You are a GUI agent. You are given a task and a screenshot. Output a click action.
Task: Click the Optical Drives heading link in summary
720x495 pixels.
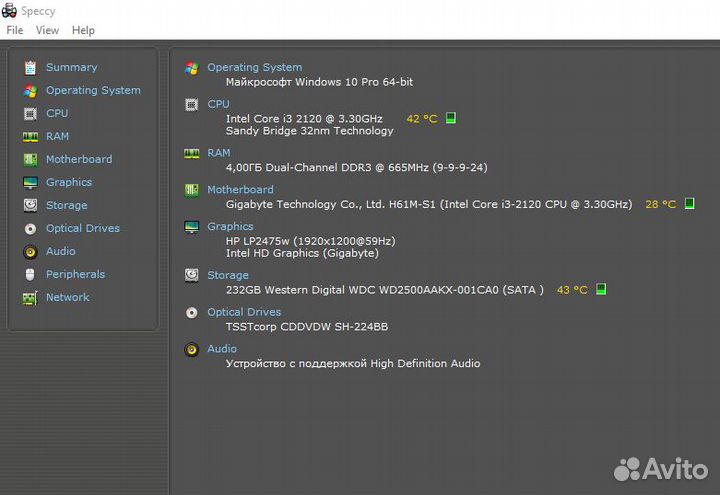tap(244, 312)
